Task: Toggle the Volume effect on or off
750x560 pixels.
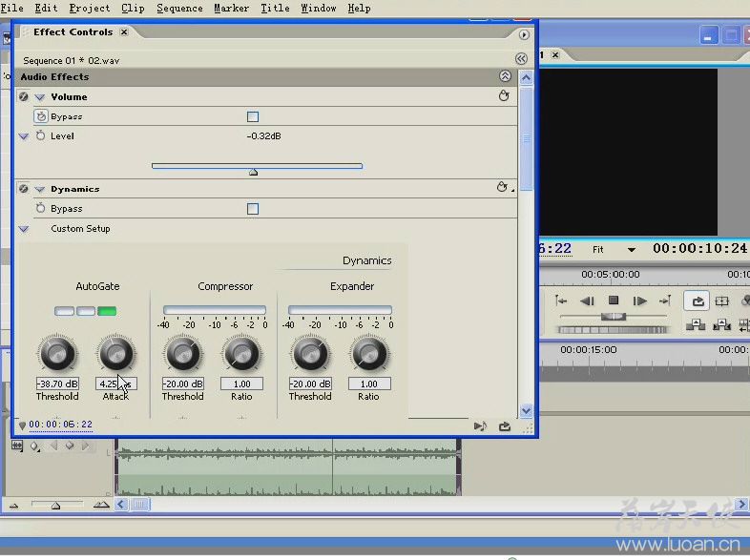Action: pyautogui.click(x=23, y=96)
